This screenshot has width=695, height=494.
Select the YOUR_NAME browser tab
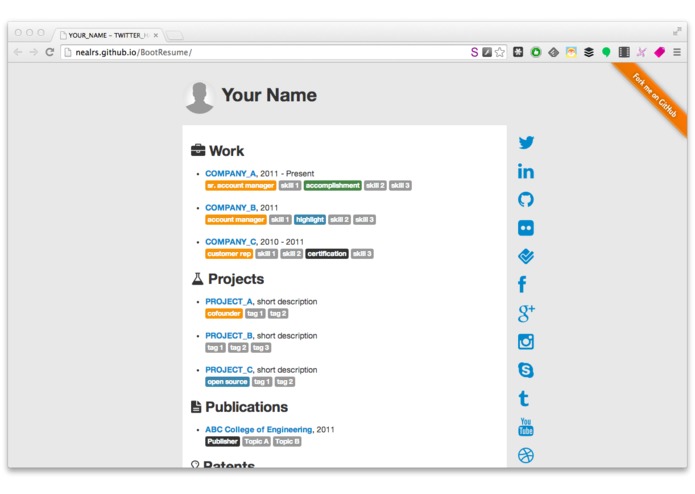click(109, 35)
